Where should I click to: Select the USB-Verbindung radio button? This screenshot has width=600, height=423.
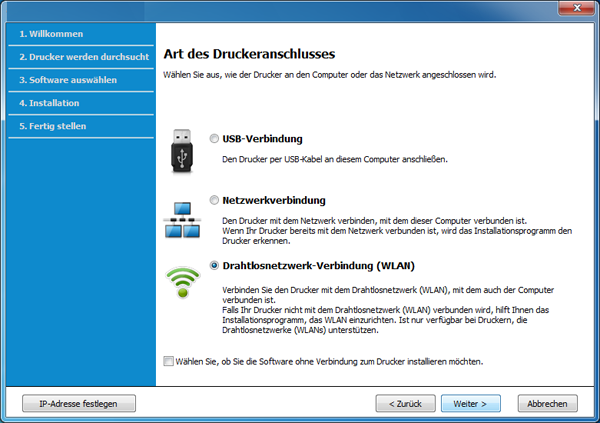click(x=214, y=139)
